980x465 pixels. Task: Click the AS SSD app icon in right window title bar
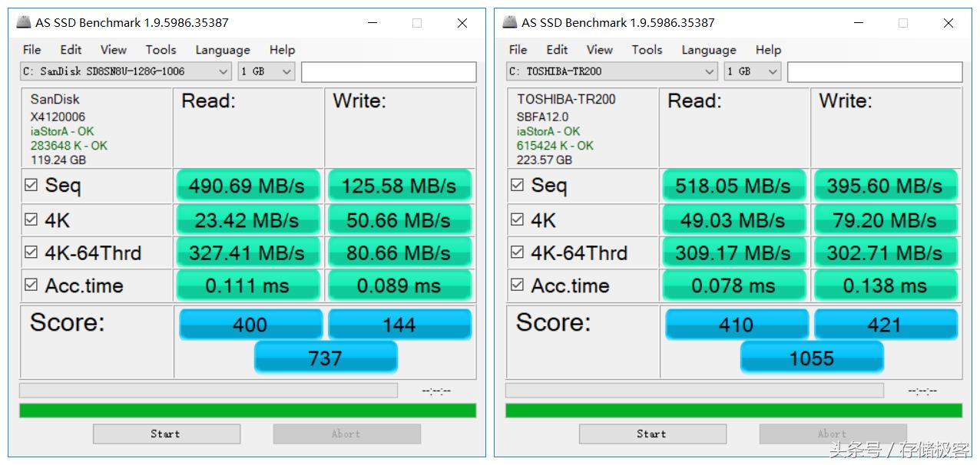point(510,22)
